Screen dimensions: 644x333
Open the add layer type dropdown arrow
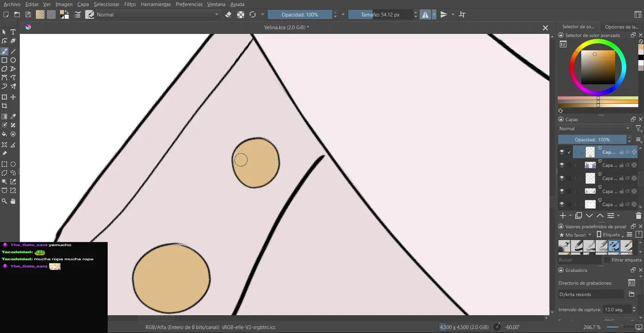570,216
